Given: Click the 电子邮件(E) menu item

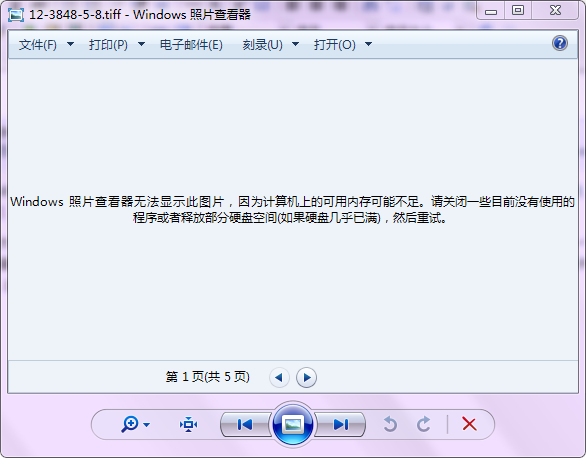Looking at the screenshot, I should (191, 45).
